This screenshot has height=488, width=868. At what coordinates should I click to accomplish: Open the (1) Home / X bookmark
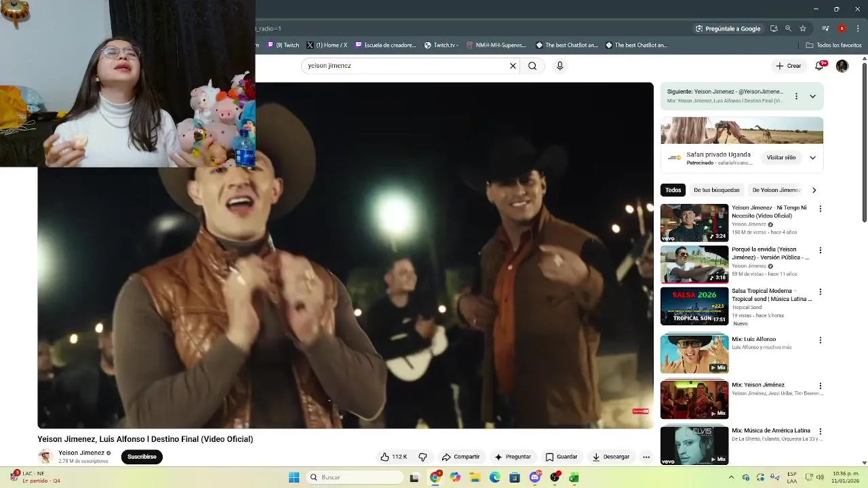(x=327, y=45)
